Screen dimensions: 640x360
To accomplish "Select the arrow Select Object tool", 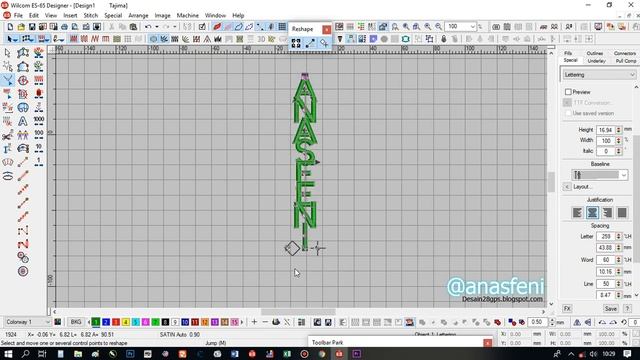I will coord(8,53).
